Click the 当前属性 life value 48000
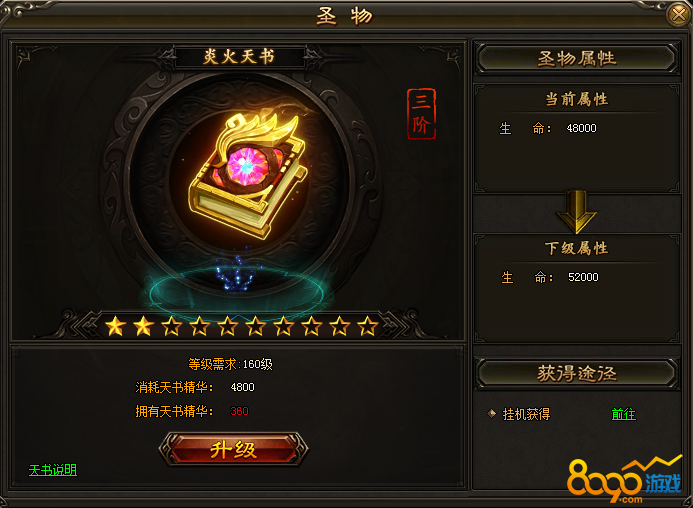 pos(582,128)
